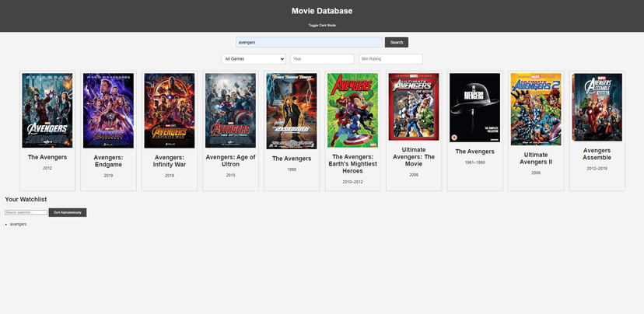Open the Avengers: Age of Ultron poster
This screenshot has height=314, width=644.
click(230, 110)
